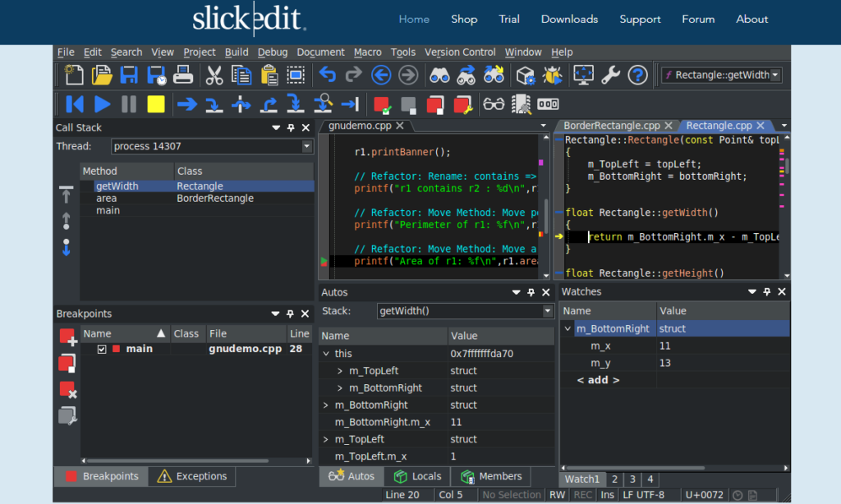Open the File menu

(66, 52)
